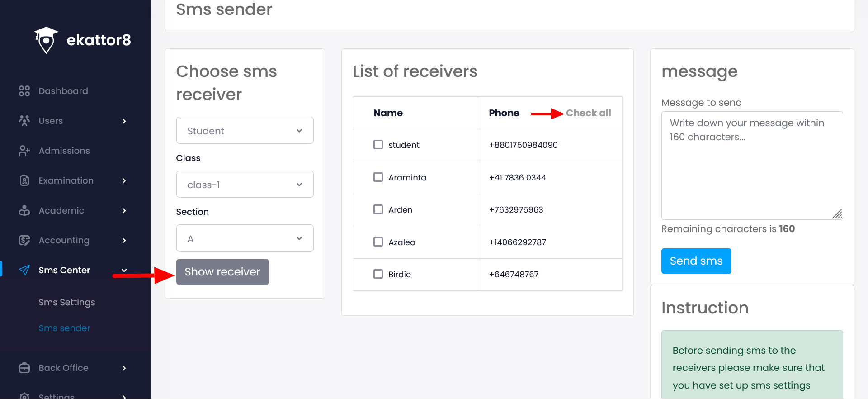Click the Sms Center paper plane icon
This screenshot has width=868, height=399.
pos(24,270)
